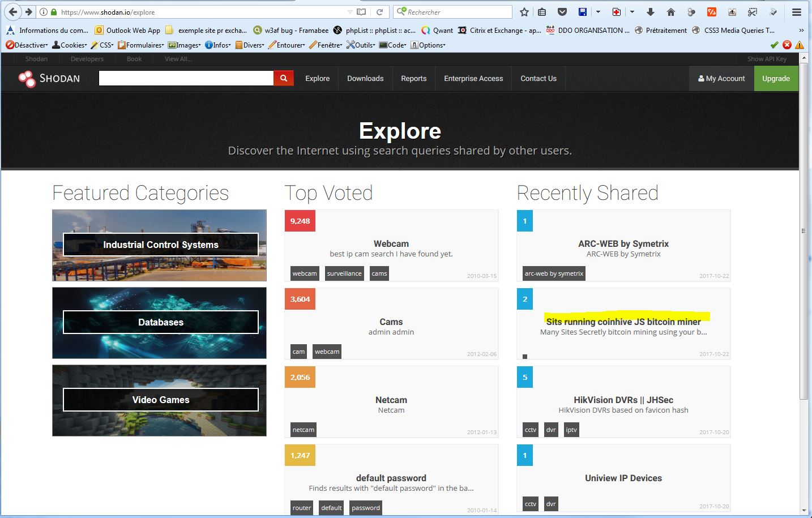Expand the Formulaires dropdown menu

coord(141,45)
